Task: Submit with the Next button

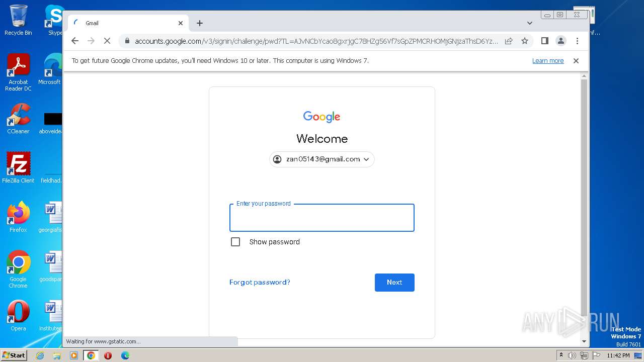Action: [x=394, y=283]
